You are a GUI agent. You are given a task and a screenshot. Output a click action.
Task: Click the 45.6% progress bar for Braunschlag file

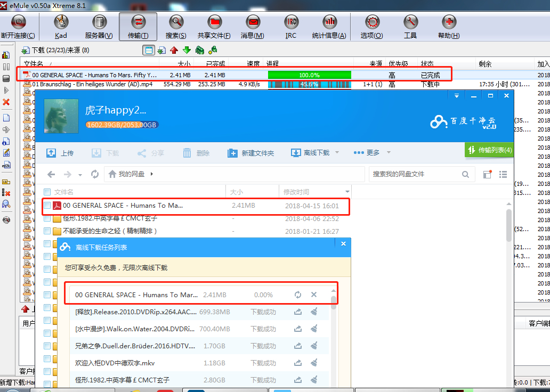(309, 84)
